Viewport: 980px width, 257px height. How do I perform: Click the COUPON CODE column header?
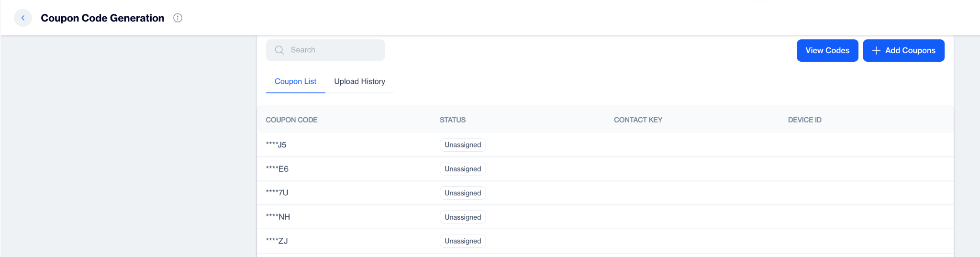coord(291,120)
